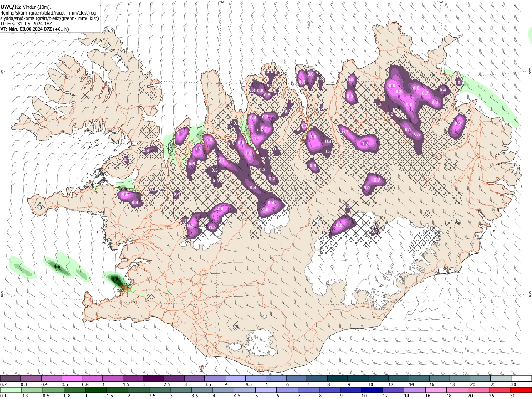The width and height of the screenshot is (532, 399).
Task: Click the 'slydda/snjókoma' legend description line
Action: [x=49, y=18]
